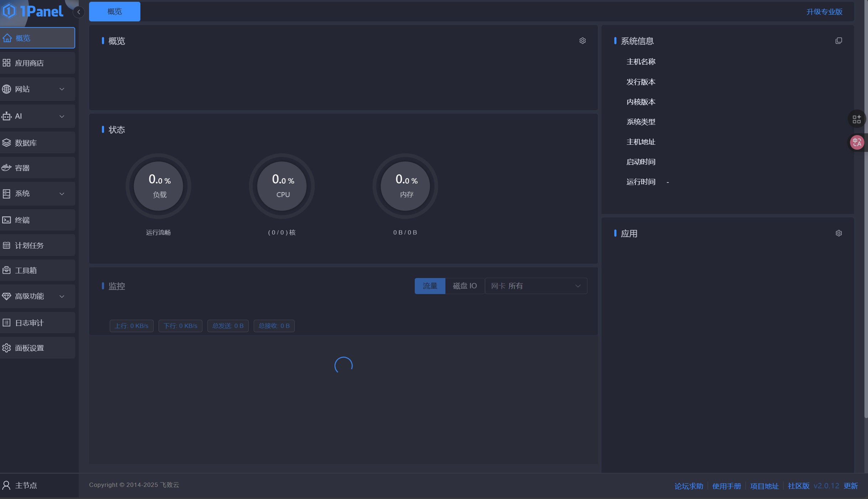Click the floating apps grid icon
The height and width of the screenshot is (499, 868).
coord(857,119)
